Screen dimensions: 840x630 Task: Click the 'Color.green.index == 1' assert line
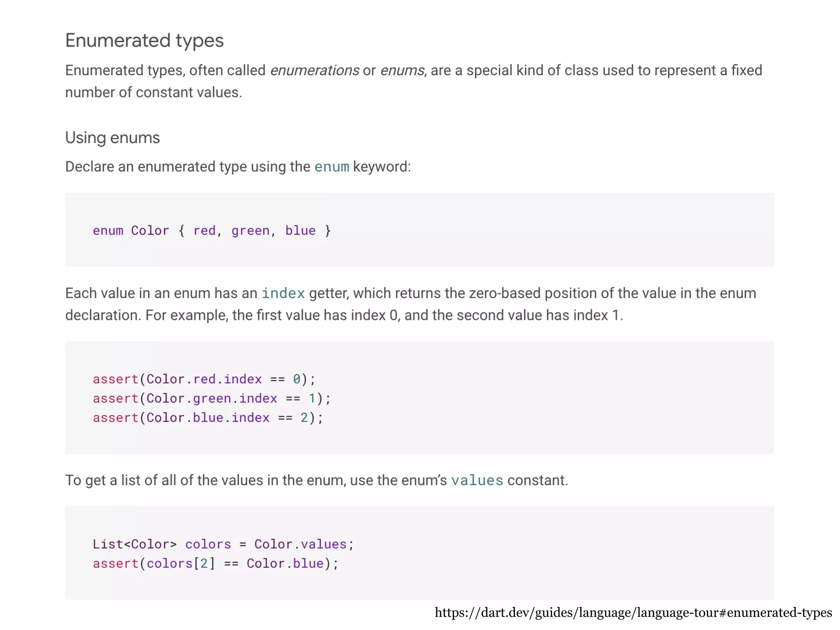click(x=211, y=398)
